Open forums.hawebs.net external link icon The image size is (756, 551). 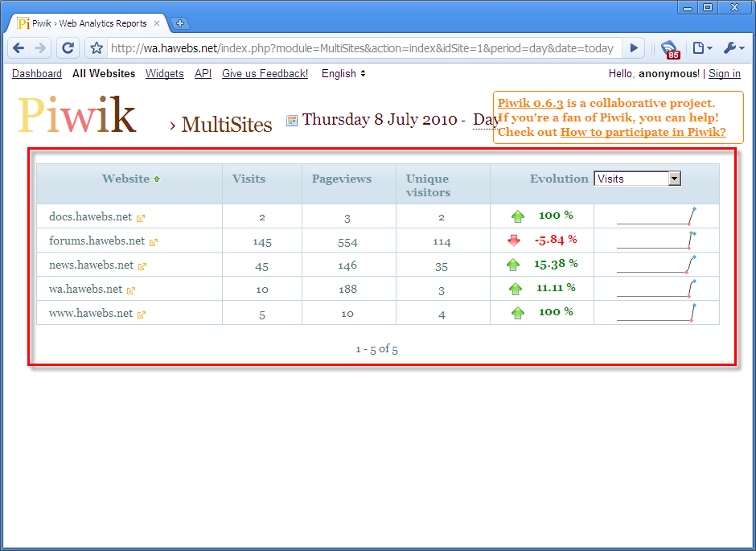click(x=154, y=241)
